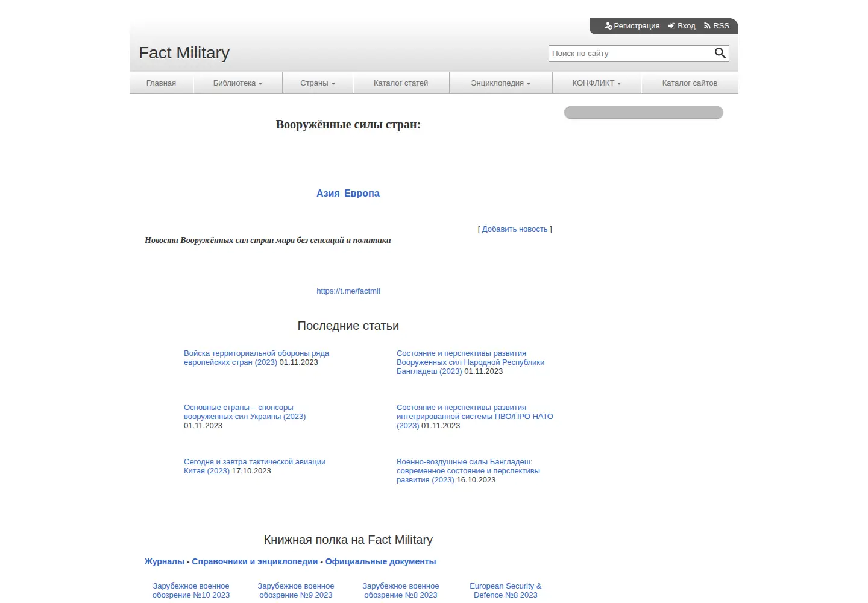
Task: Open Справочники и энциклопедии category
Action: click(255, 561)
